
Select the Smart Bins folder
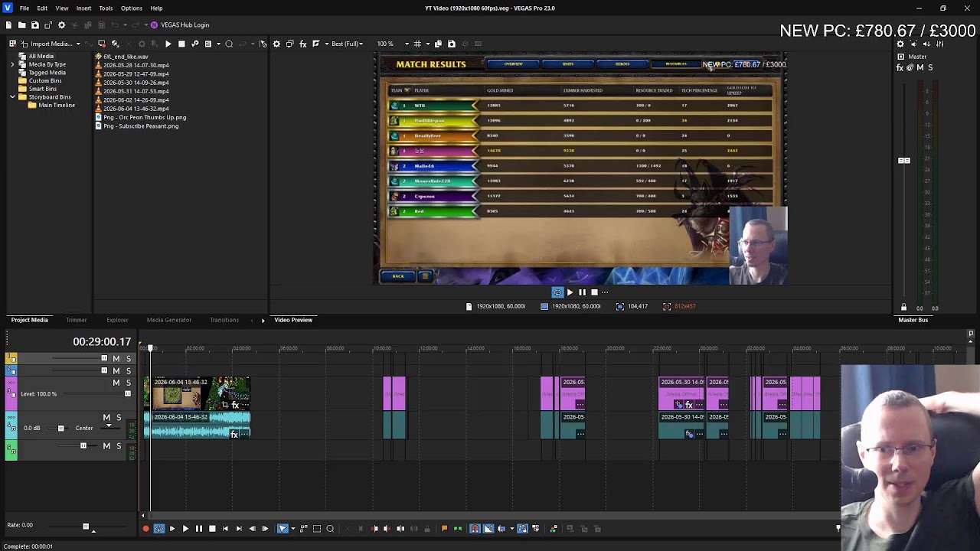click(x=43, y=89)
